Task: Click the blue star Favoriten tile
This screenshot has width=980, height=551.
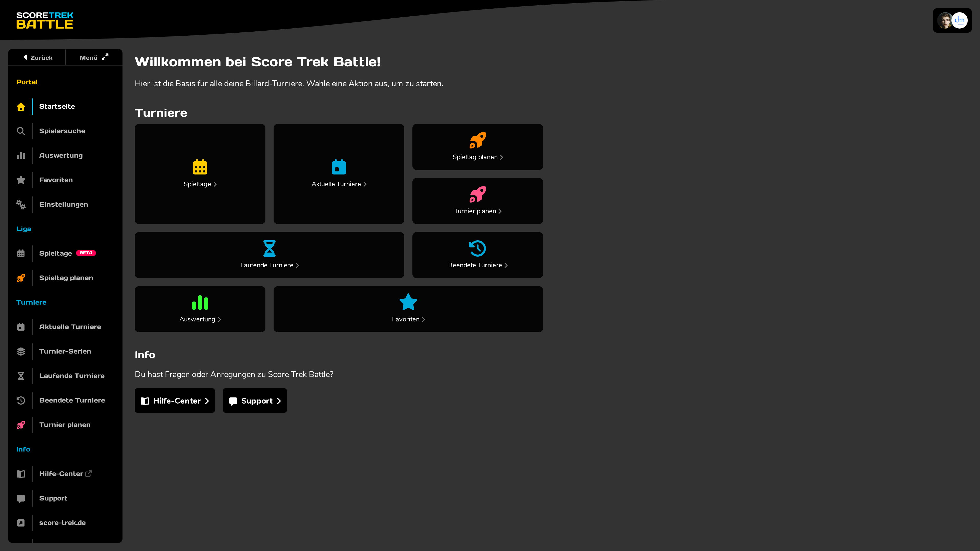Action: 408,309
